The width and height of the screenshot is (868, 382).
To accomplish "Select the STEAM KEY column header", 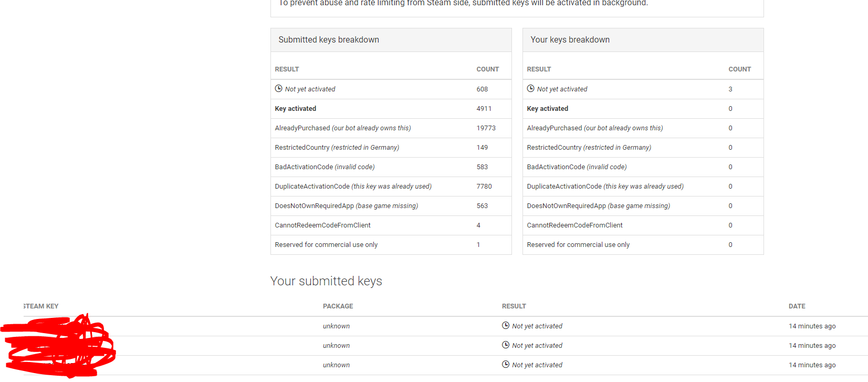I will pos(41,306).
